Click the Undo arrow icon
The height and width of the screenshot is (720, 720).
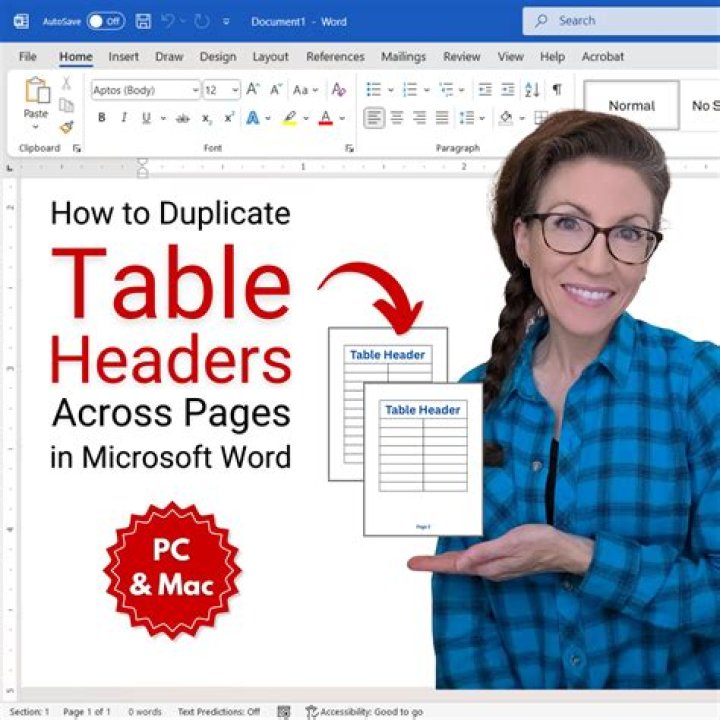[x=168, y=21]
